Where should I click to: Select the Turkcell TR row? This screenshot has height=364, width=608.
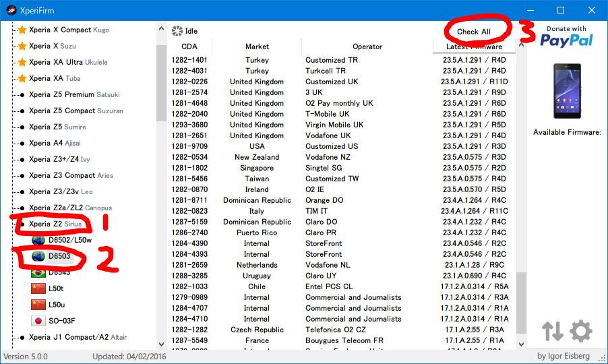(342, 71)
